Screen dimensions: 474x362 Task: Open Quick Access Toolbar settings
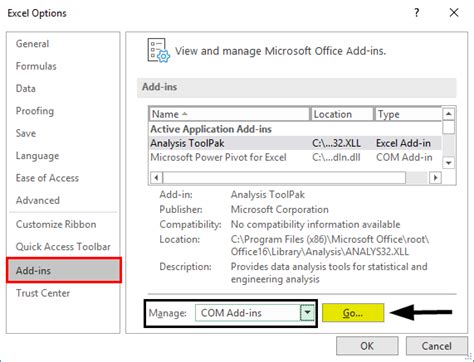pos(63,246)
